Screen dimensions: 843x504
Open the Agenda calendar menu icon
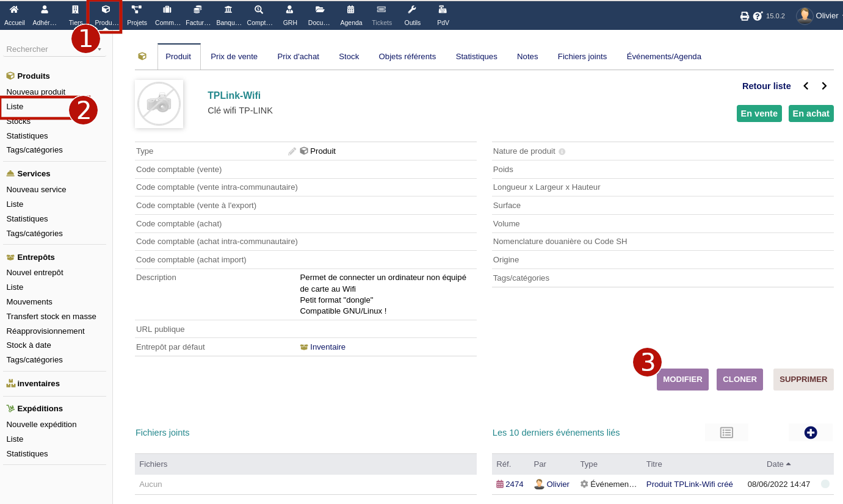click(x=351, y=10)
